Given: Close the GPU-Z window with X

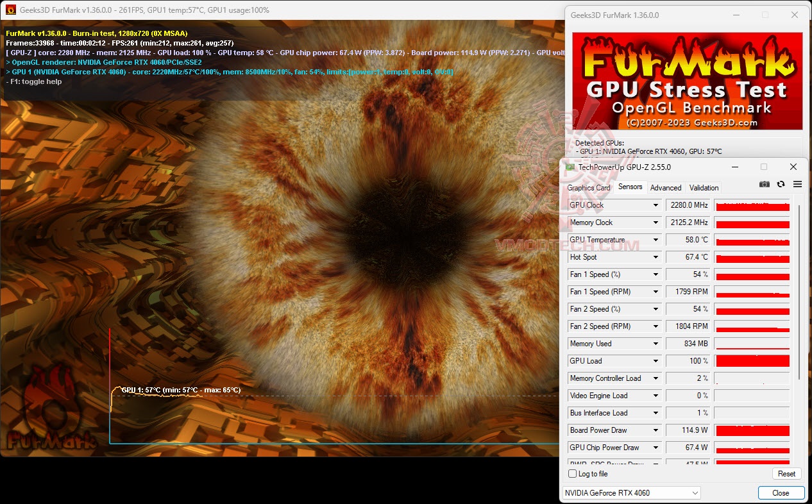Looking at the screenshot, I should click(x=793, y=167).
